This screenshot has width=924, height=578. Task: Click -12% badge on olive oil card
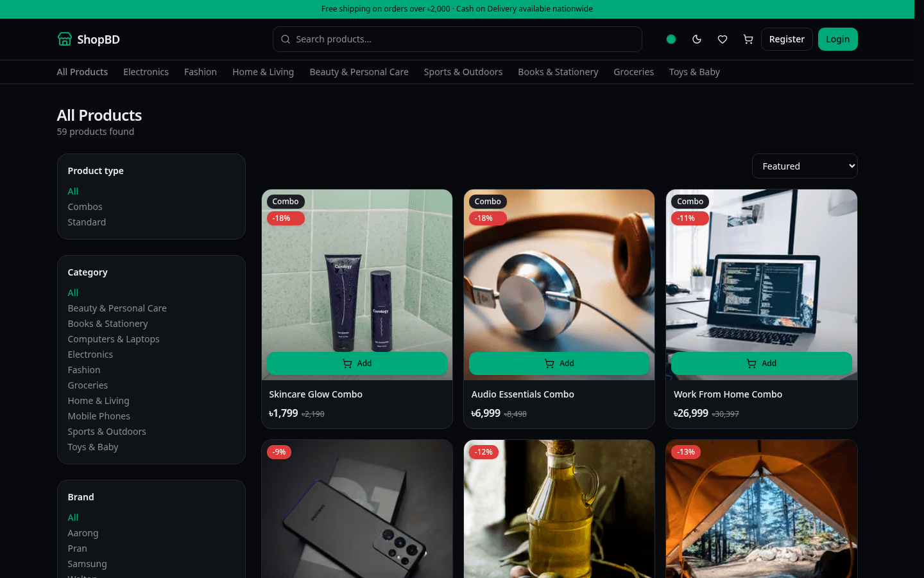(484, 452)
